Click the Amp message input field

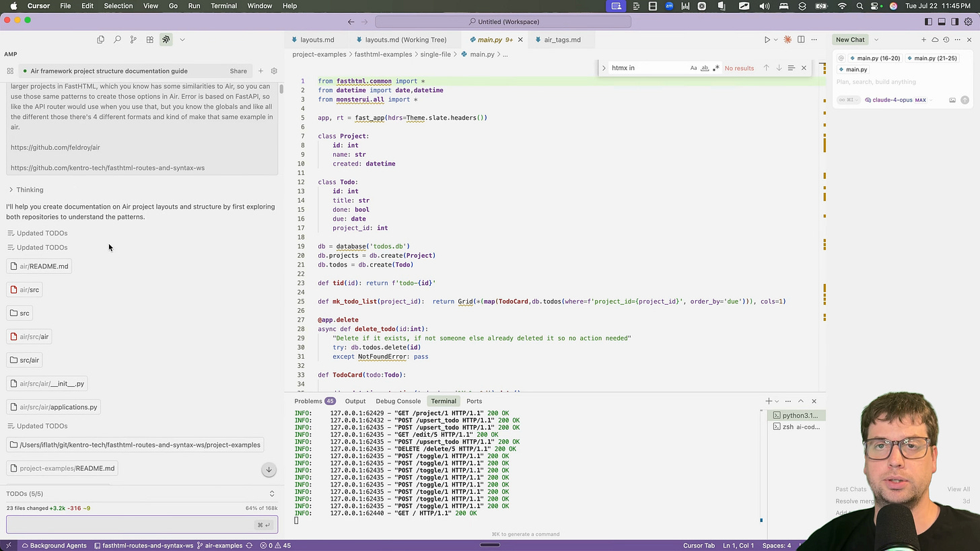pos(128,525)
